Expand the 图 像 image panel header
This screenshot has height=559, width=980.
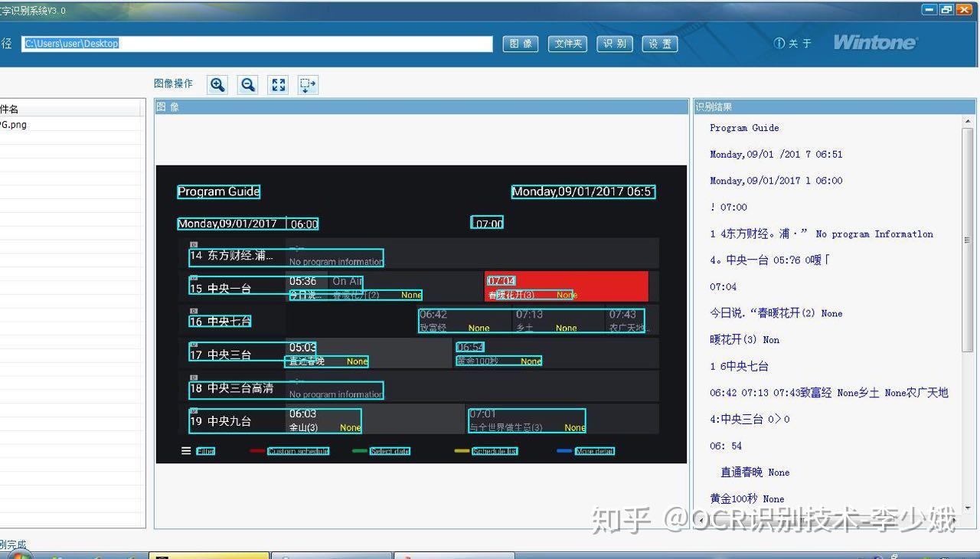point(169,106)
